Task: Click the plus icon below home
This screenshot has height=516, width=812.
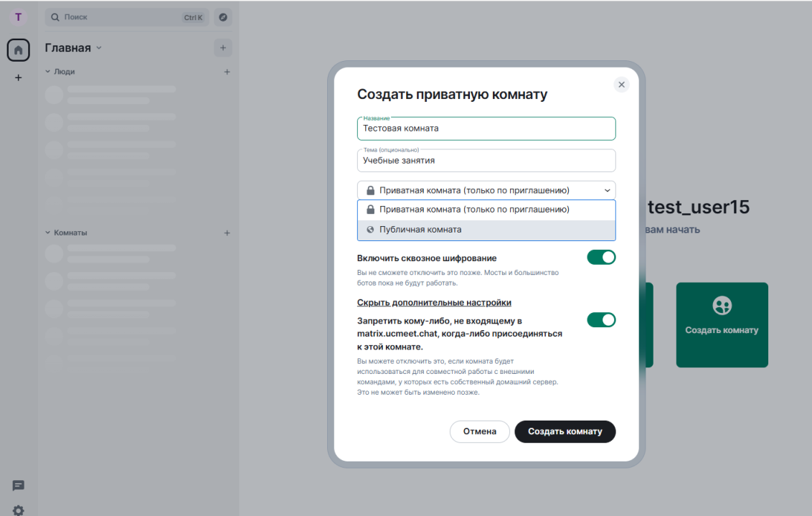Action: pos(19,78)
